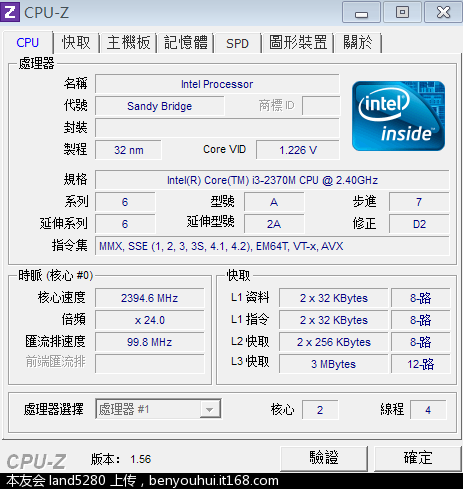Open the 關於 tab
463x489 pixels.
coord(358,43)
